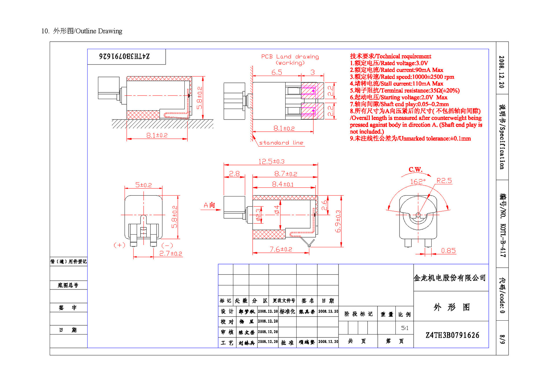Click the 5:1 scale value cell

[404, 328]
